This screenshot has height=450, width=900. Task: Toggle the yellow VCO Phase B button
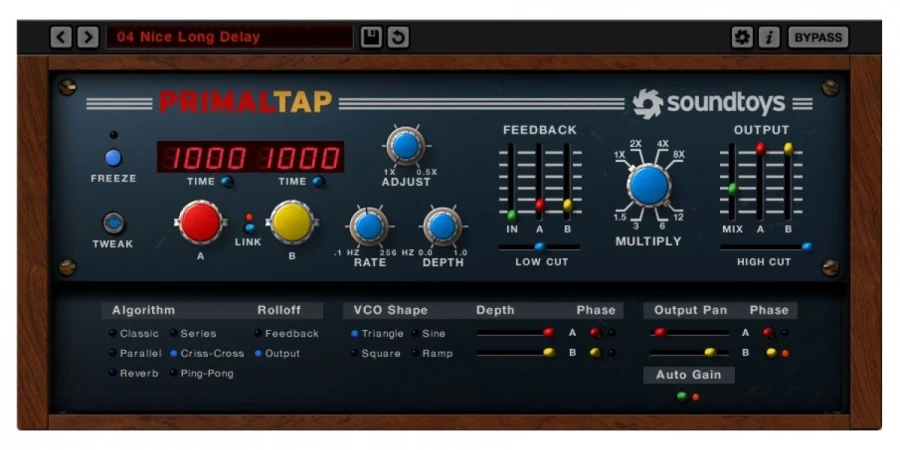[x=595, y=352]
